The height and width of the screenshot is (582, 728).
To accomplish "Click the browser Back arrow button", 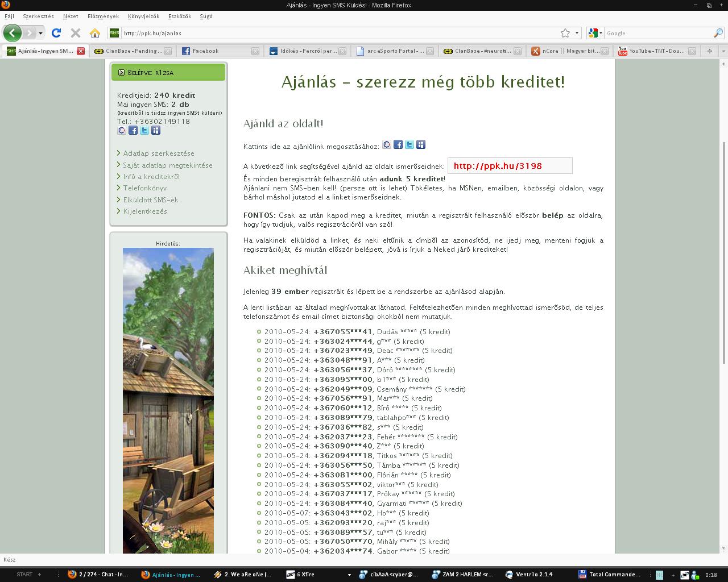I will pyautogui.click(x=12, y=33).
